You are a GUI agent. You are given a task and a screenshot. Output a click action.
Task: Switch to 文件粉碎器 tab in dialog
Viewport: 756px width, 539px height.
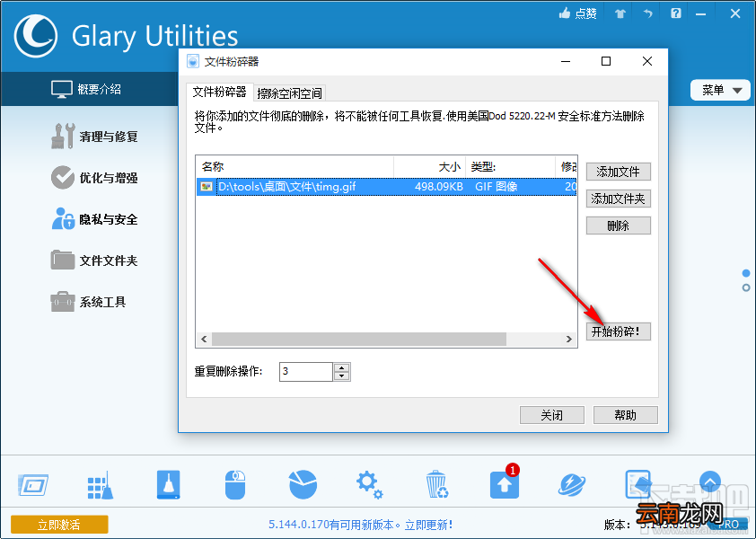tap(219, 92)
